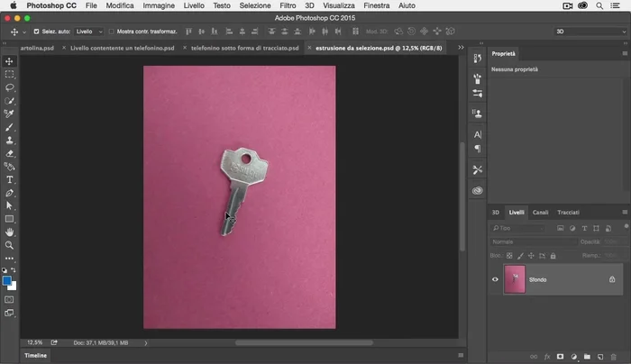Activate the Zoom magnifier tool
The height and width of the screenshot is (364, 631).
[x=10, y=245]
